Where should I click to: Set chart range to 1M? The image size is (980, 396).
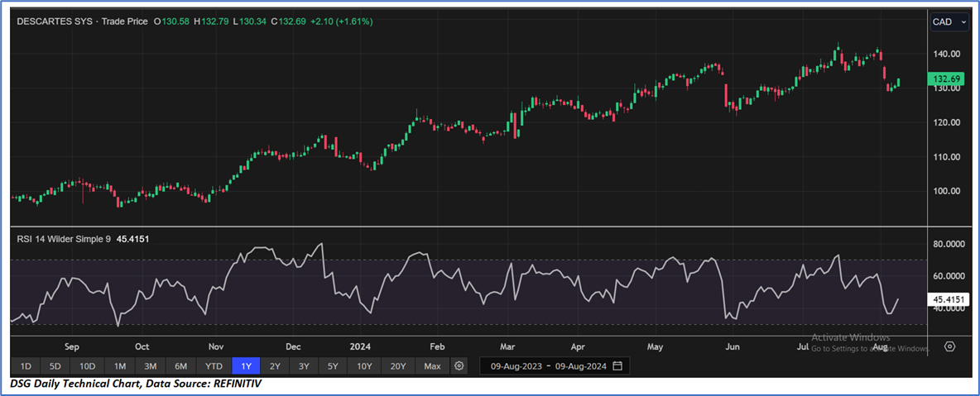click(120, 365)
